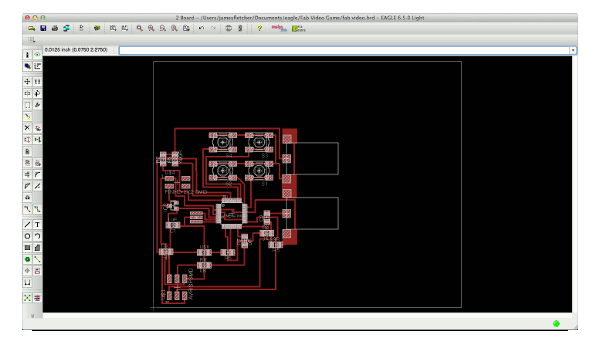The height and width of the screenshot is (360, 600).
Task: Click the pink custom toolbar icon beside Help
Action: pyautogui.click(x=279, y=28)
